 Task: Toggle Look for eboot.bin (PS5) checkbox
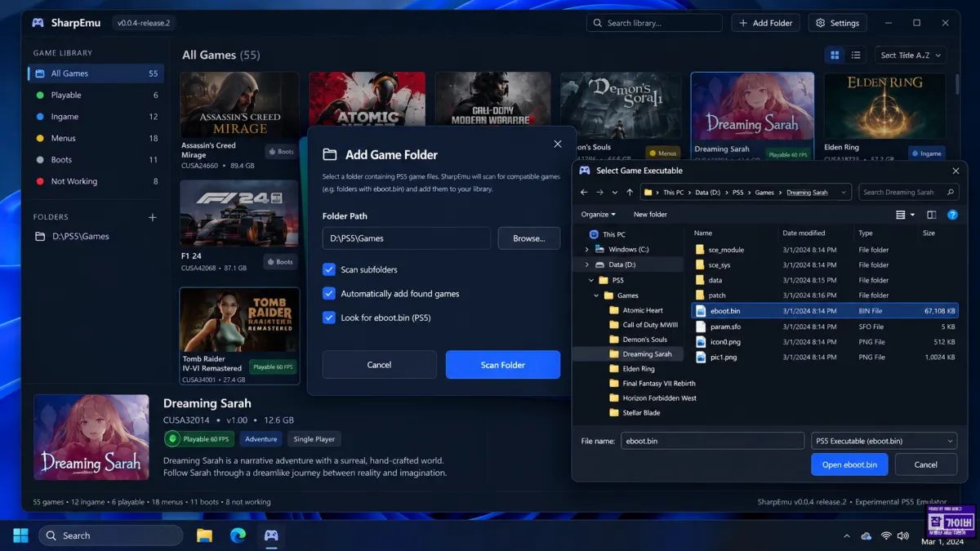pos(329,318)
